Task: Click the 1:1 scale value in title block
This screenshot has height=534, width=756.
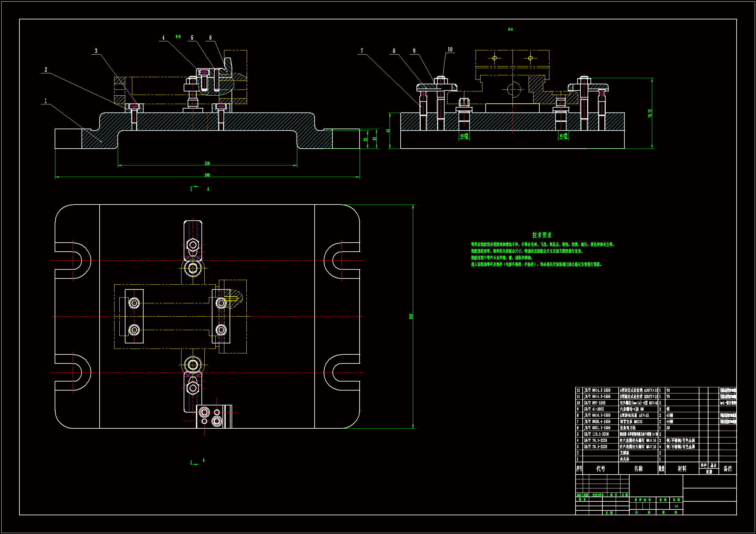Action: pos(676,506)
